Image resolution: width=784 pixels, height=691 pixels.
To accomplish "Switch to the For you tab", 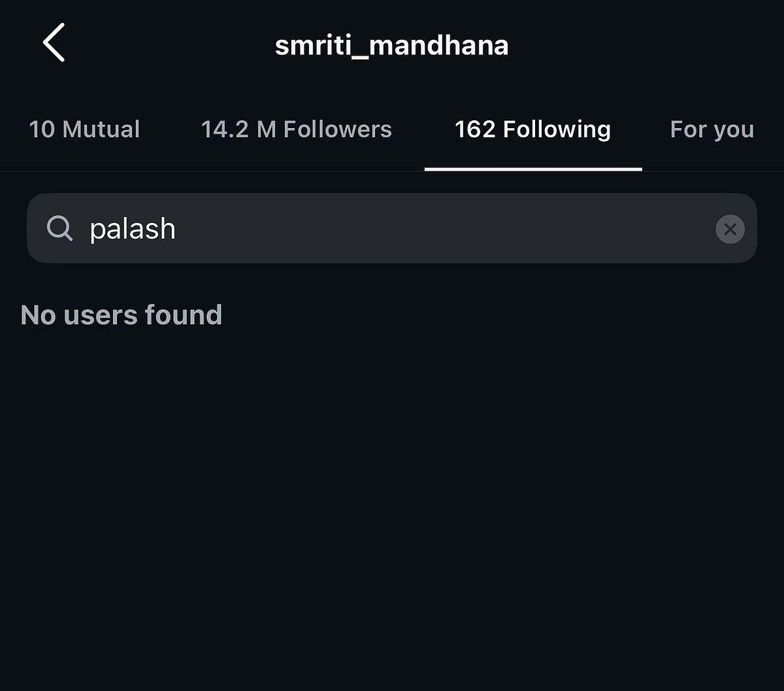I will point(711,129).
